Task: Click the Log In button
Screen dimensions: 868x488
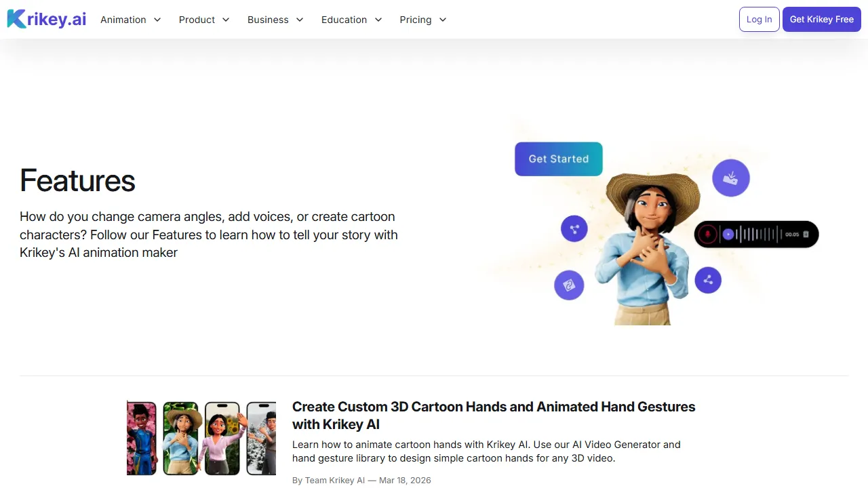Action: 759,19
